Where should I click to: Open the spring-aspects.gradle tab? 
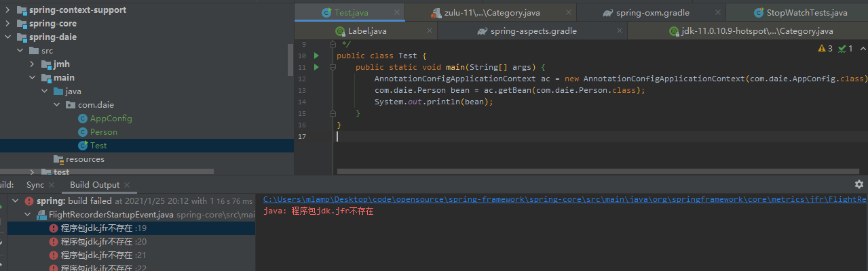pos(533,31)
